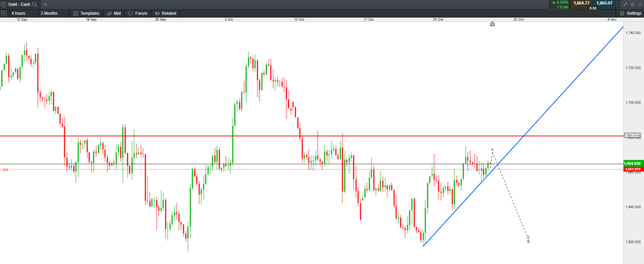
Task: Open the 2 Months period dropdown
Action: tap(54, 13)
